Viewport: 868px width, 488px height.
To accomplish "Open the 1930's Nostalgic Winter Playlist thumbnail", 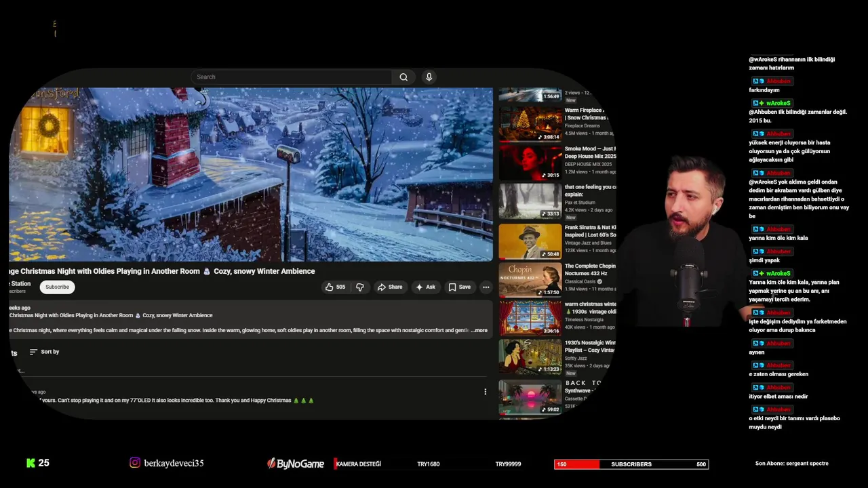I will tap(530, 357).
